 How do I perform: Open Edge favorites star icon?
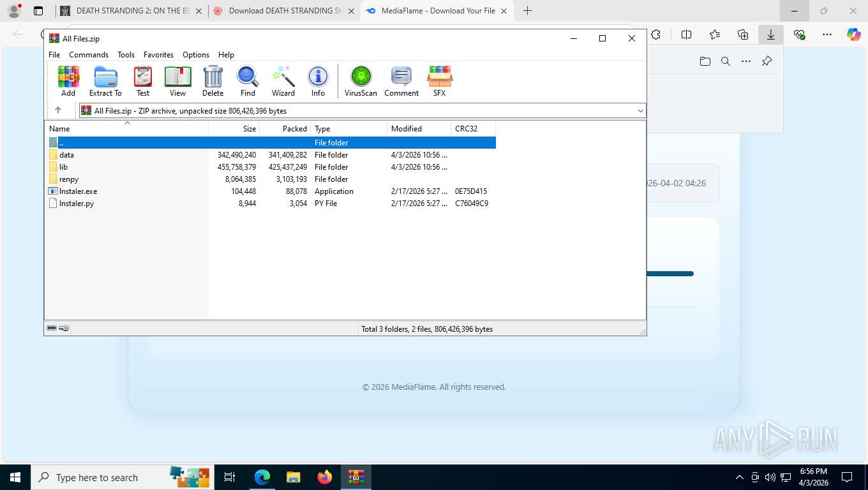[715, 35]
